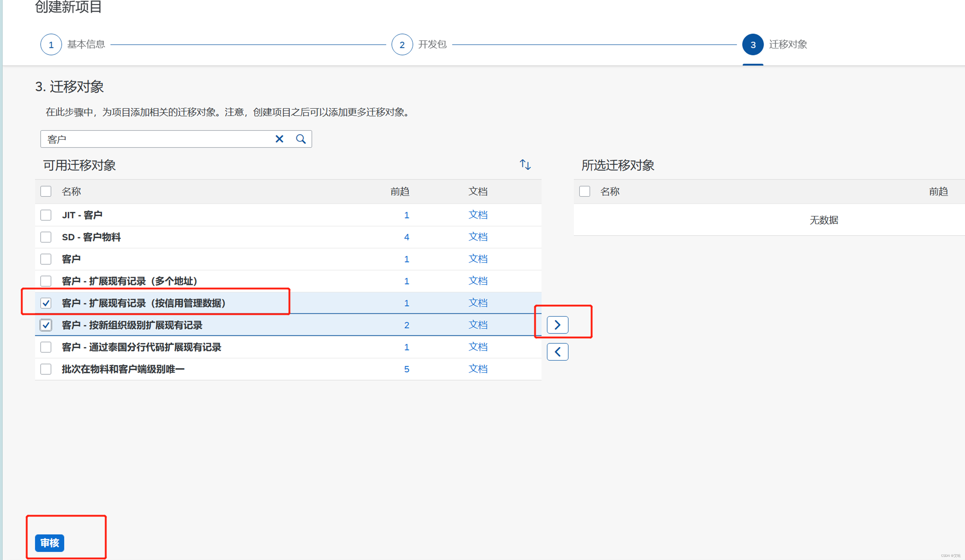965x560 pixels.
Task: Check 批次在物料和客户端级别唯一 checkbox
Action: (x=46, y=369)
